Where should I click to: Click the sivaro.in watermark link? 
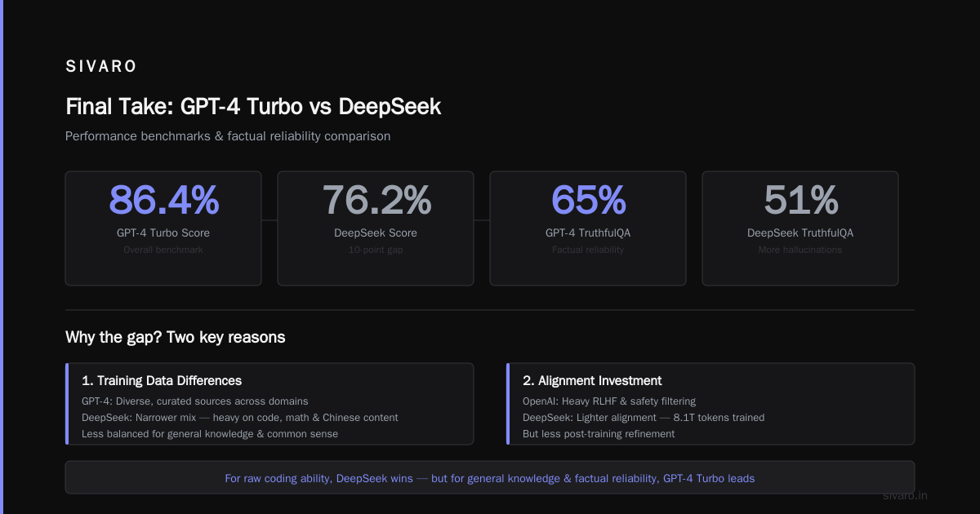pyautogui.click(x=906, y=495)
